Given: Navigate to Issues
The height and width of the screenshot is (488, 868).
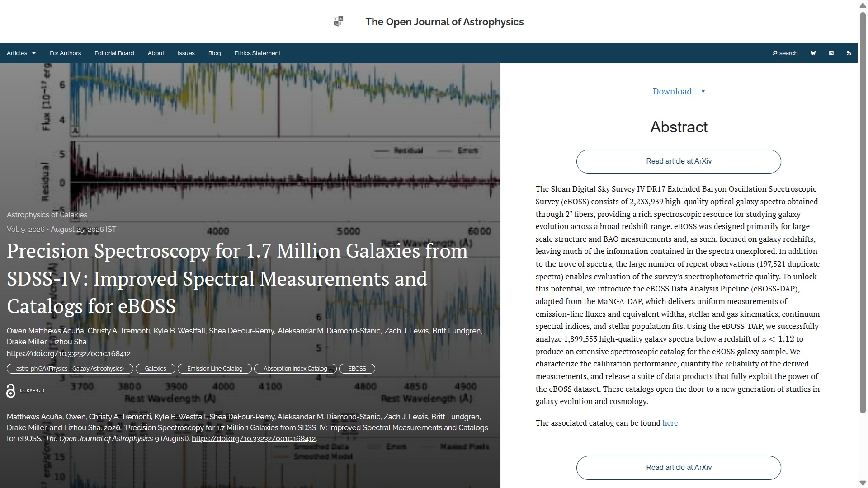Looking at the screenshot, I should pyautogui.click(x=186, y=53).
